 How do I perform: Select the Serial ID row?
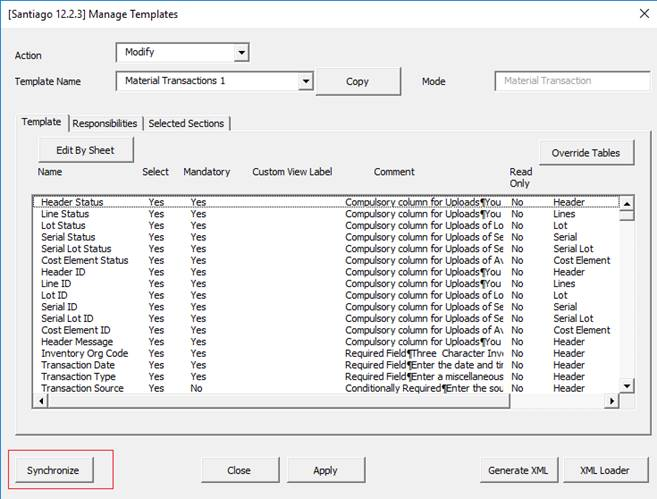coord(326,307)
